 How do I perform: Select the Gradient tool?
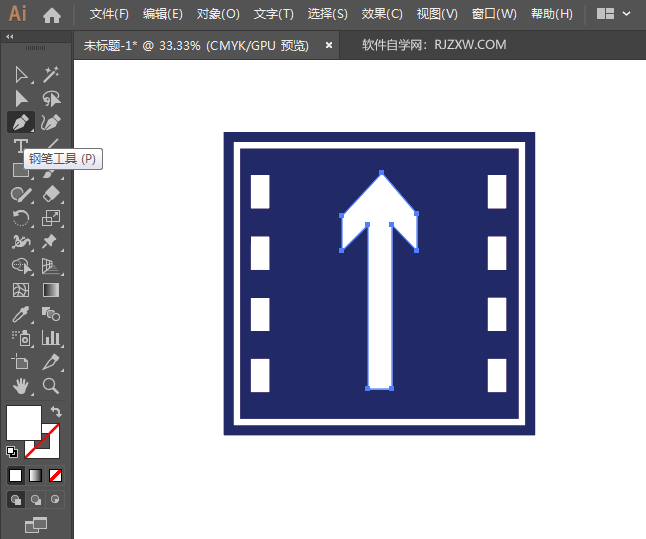[x=51, y=290]
